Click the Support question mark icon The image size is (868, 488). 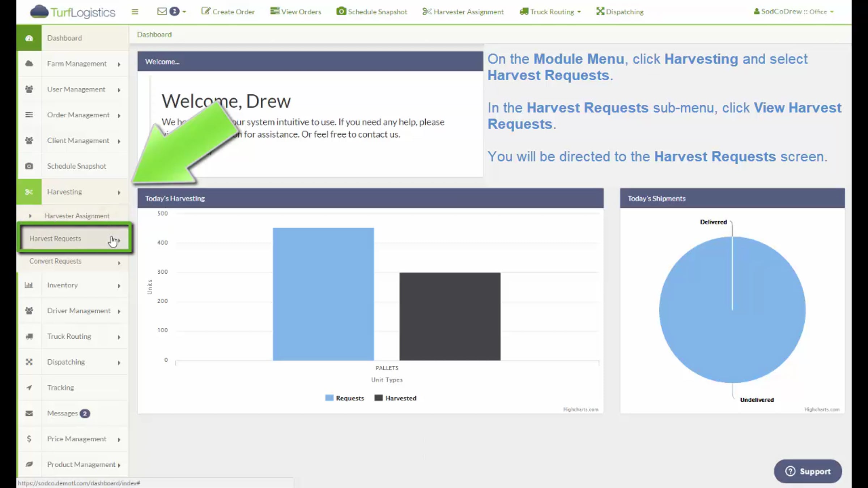pyautogui.click(x=790, y=471)
